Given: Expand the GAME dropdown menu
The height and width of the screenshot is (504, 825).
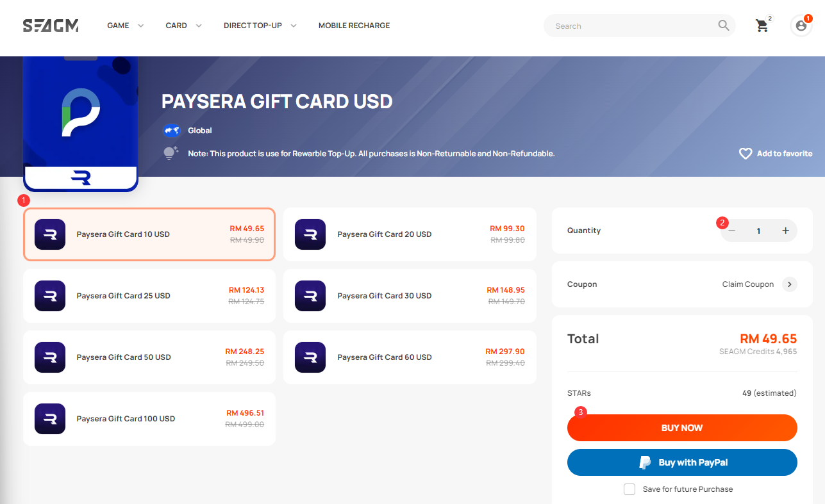Looking at the screenshot, I should click(x=126, y=26).
